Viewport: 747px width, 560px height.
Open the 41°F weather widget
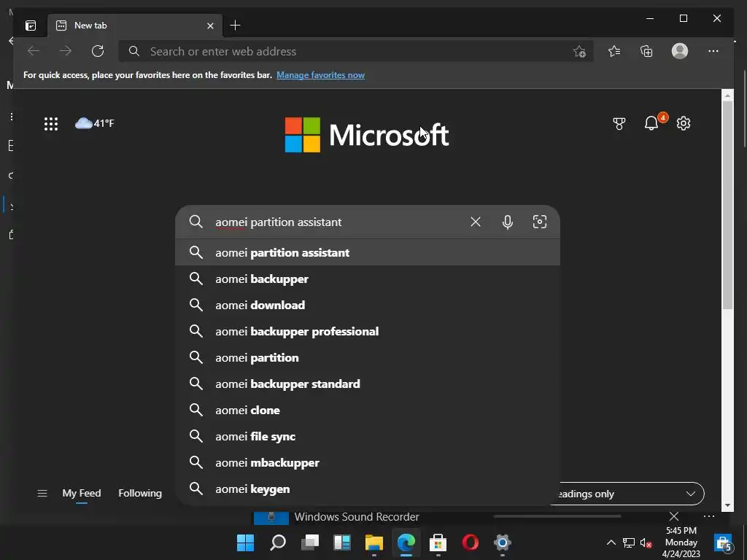tap(95, 123)
